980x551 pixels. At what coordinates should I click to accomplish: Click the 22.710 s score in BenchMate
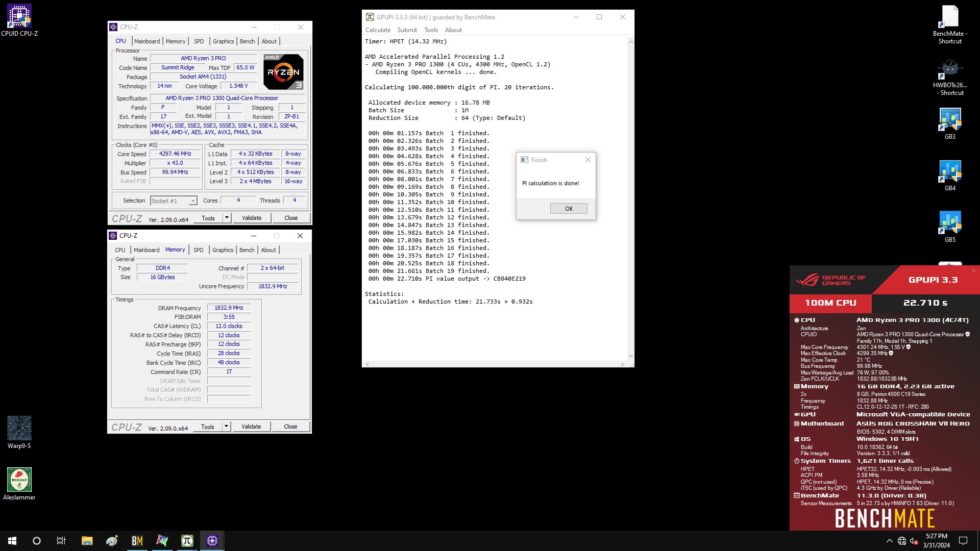[x=925, y=303]
